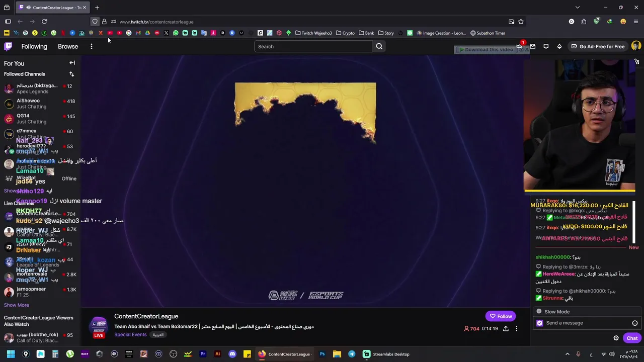Viewport: 644px width, 362px height.
Task: Share the stream via share icon
Action: pos(505,328)
